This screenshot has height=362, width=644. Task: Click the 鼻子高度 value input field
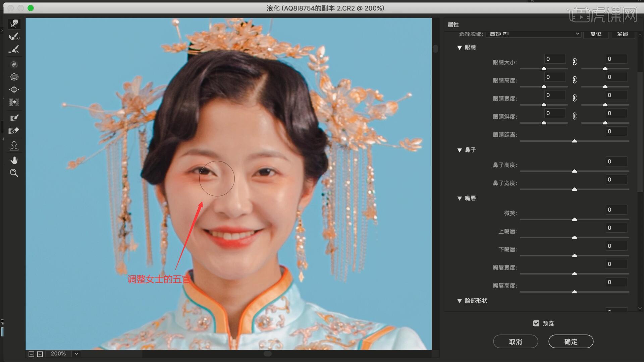point(616,162)
